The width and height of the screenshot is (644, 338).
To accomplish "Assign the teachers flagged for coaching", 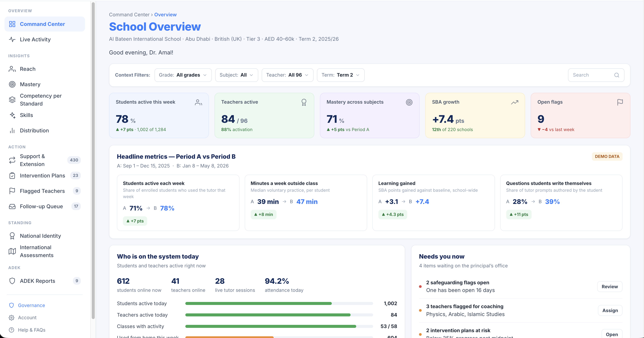I will 610,311.
